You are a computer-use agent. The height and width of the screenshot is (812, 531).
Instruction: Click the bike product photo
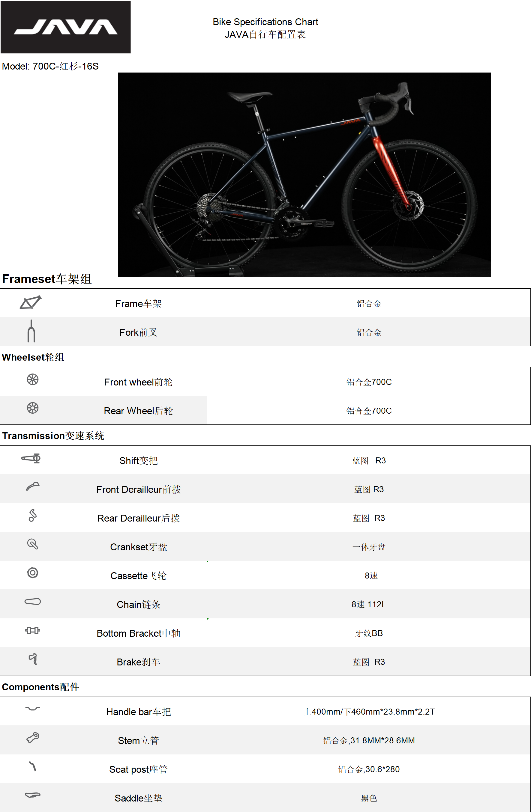[x=304, y=175]
